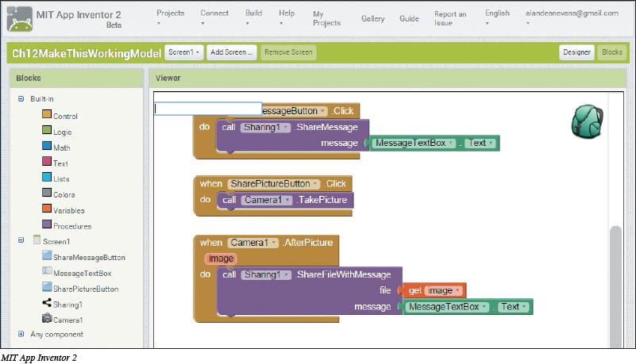Open the English language dropdown
636x364 pixels.
pyautogui.click(x=497, y=17)
